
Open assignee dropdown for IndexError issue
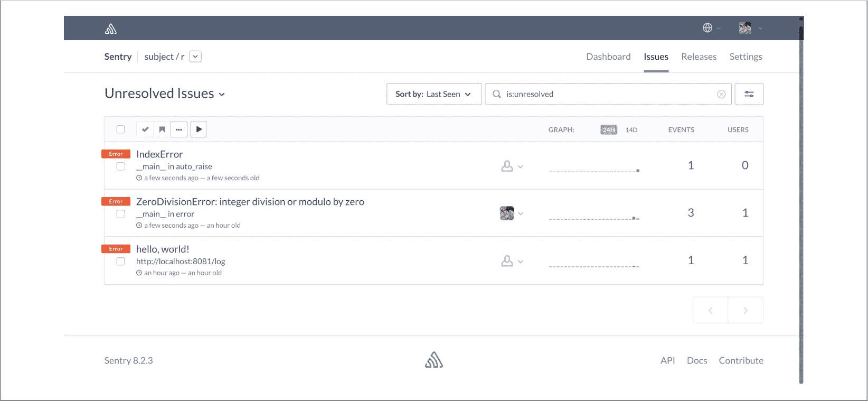[x=512, y=166]
